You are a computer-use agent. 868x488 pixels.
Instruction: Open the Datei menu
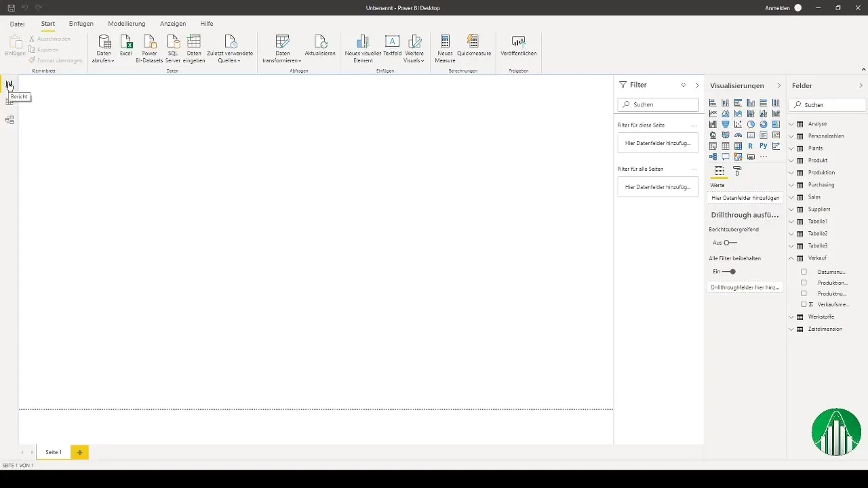point(17,24)
